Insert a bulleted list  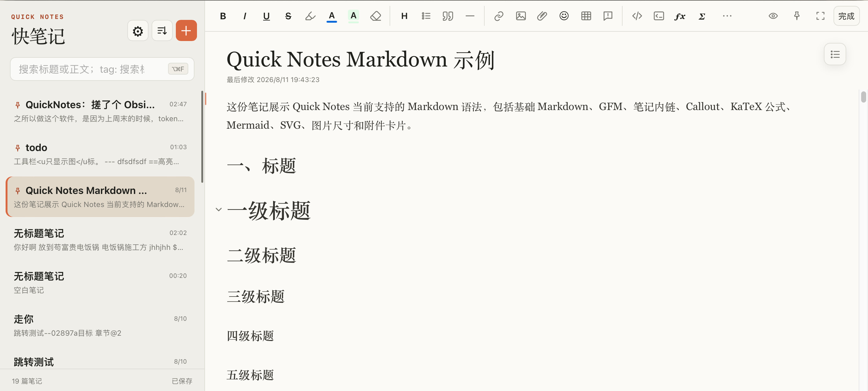426,16
